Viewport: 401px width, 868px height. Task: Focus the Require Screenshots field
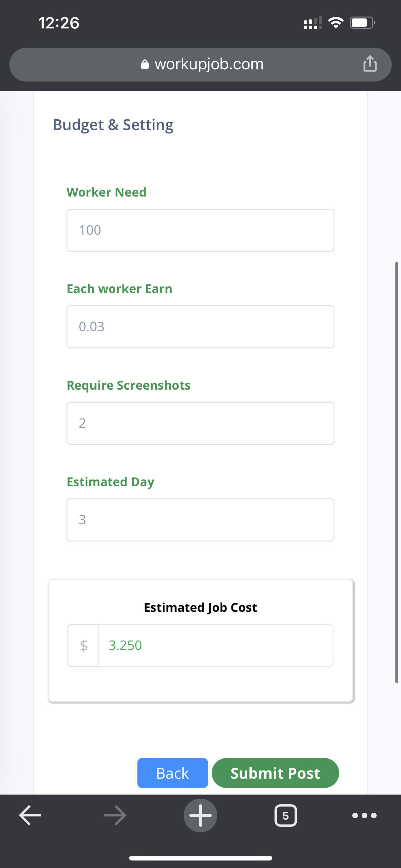click(200, 423)
